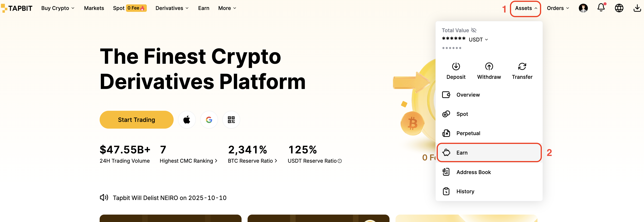Click the globe language icon
Image resolution: width=644 pixels, height=222 pixels.
619,8
